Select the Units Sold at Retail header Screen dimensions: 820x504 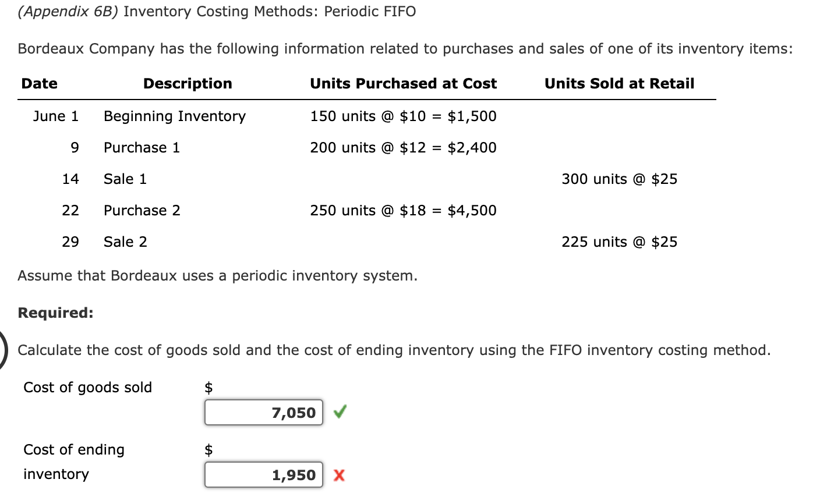[x=619, y=83]
